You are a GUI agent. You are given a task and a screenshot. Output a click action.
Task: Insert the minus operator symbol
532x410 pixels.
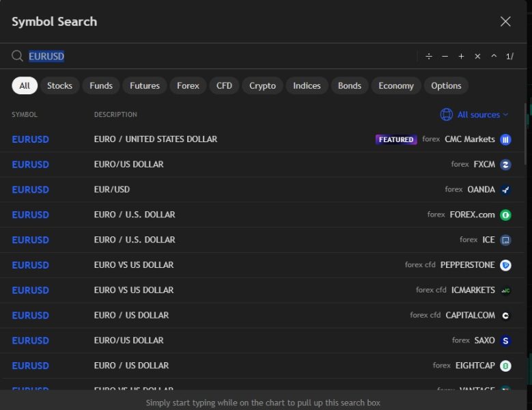pyautogui.click(x=445, y=56)
